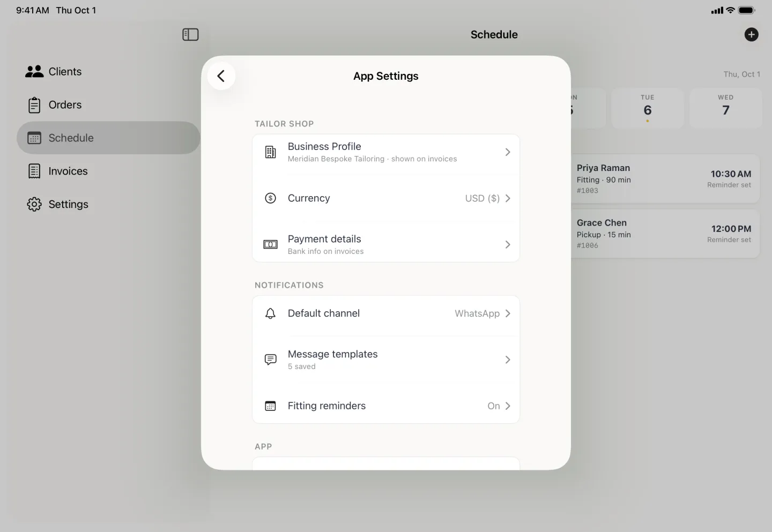
Task: Open Grace Chen pickup appointment
Action: click(665, 234)
